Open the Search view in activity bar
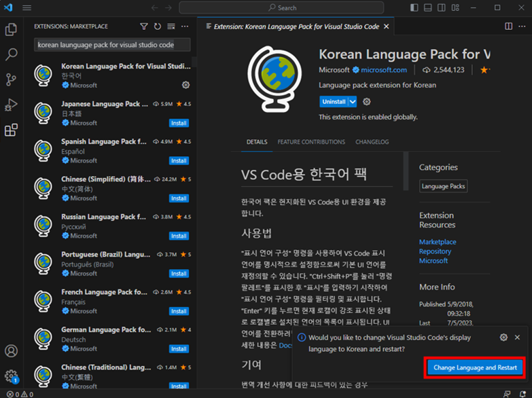 (x=11, y=54)
